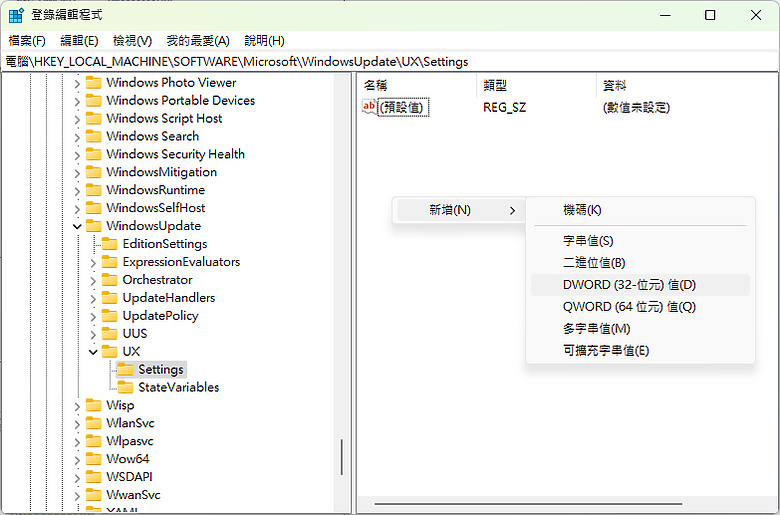Choose QWORD (64 位元) 值(Q) option

[640, 307]
